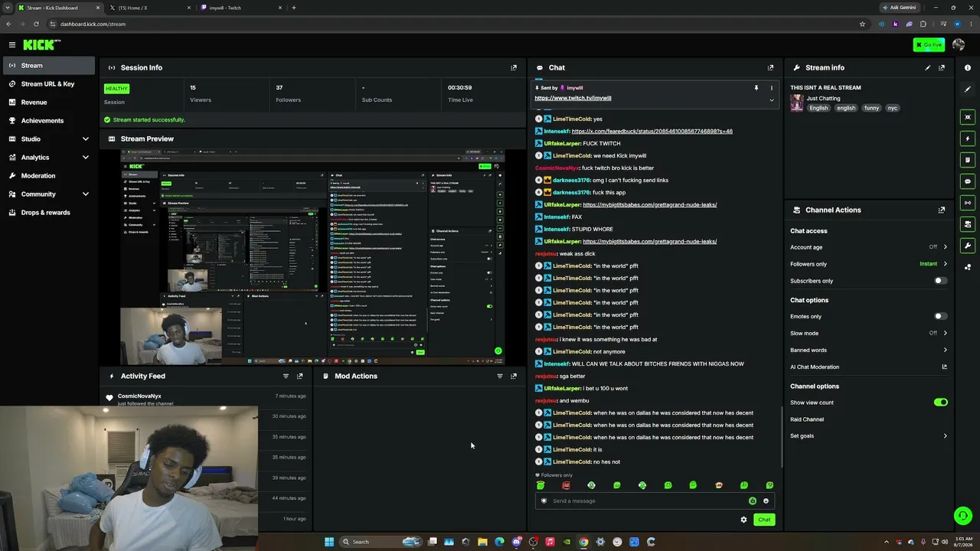Toggle the Mod Actions note icon in right rail
This screenshot has height=551, width=980.
click(968, 160)
